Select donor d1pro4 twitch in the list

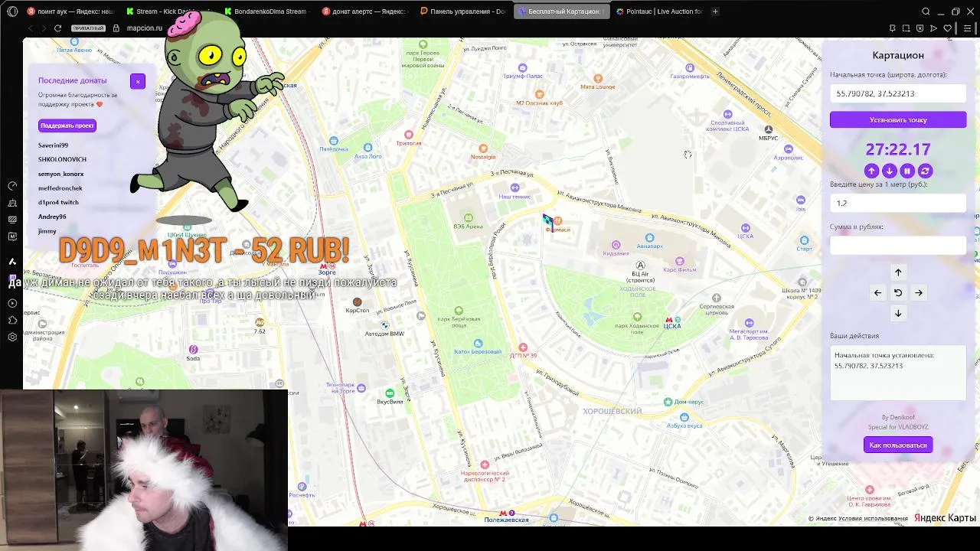58,203
